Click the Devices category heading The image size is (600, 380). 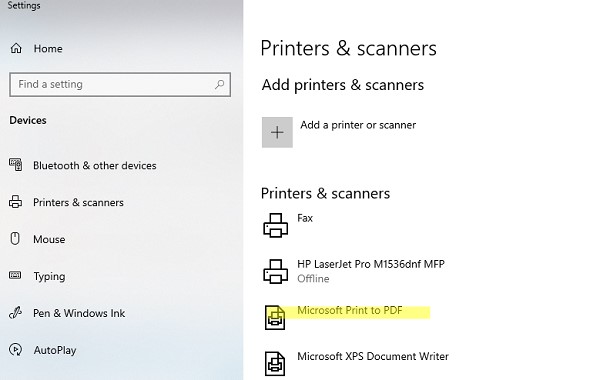click(28, 120)
